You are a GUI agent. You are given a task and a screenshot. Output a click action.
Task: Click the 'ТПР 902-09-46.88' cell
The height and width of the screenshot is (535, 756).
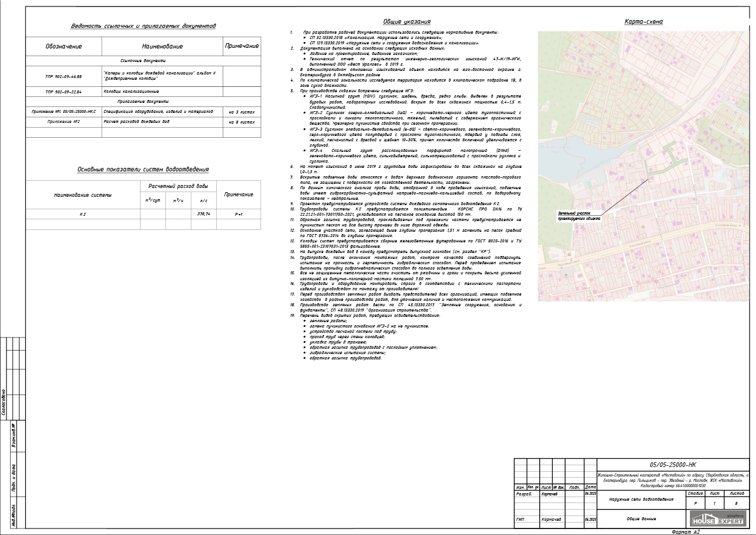point(64,76)
